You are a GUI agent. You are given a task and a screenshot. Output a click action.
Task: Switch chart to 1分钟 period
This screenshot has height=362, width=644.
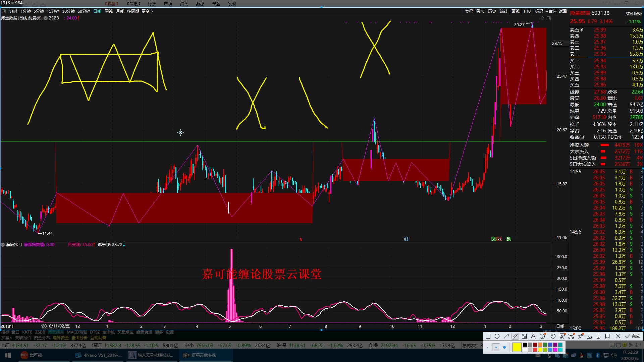click(26, 11)
